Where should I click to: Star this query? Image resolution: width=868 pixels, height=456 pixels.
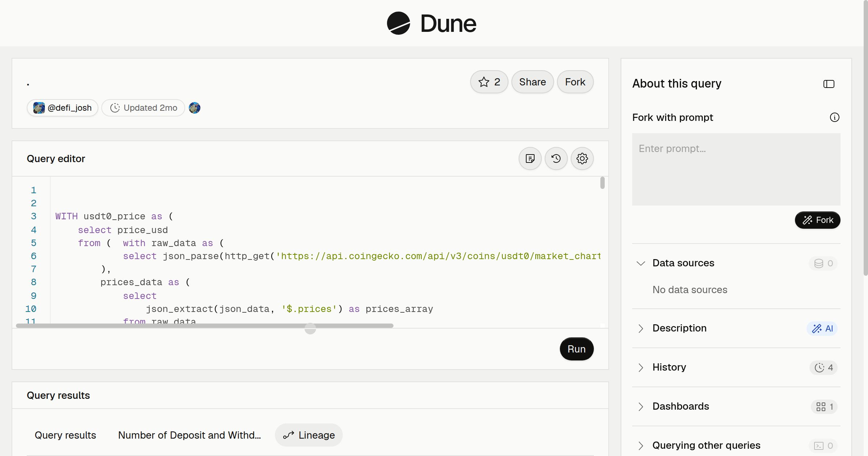(x=489, y=82)
